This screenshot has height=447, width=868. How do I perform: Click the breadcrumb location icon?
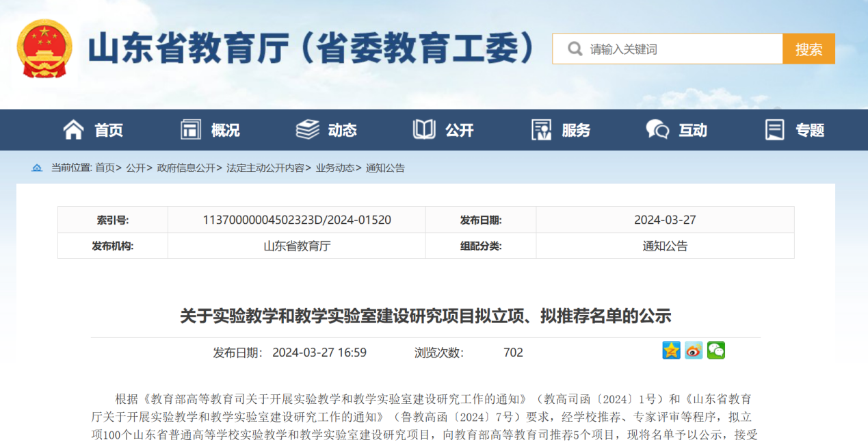(37, 168)
